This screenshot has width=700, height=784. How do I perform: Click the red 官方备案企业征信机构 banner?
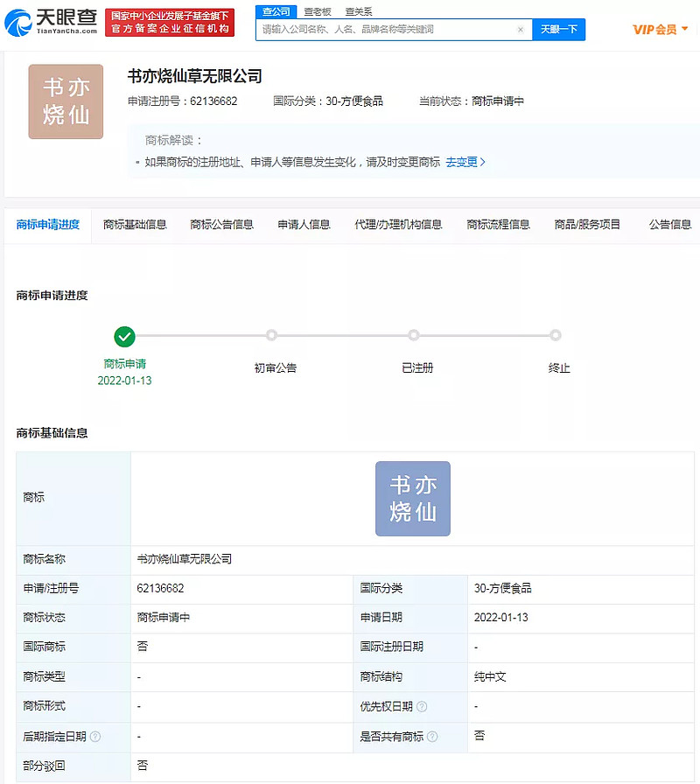click(x=170, y=23)
